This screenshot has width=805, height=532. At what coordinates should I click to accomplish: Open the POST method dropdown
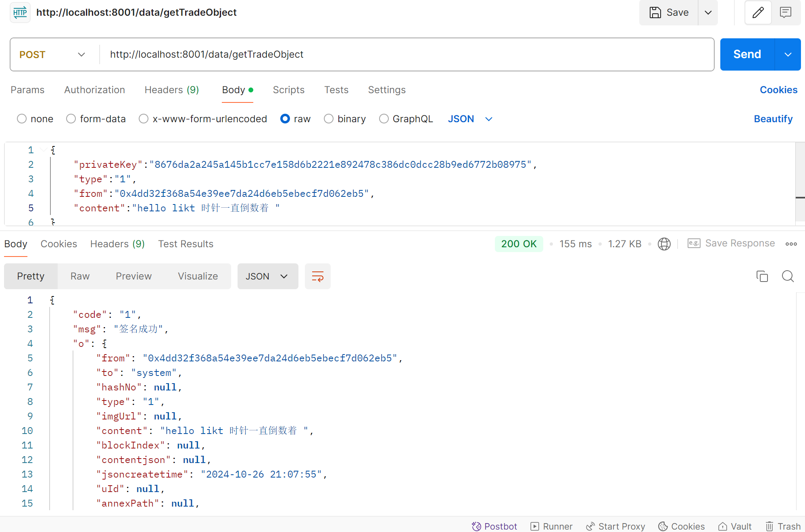pos(52,54)
